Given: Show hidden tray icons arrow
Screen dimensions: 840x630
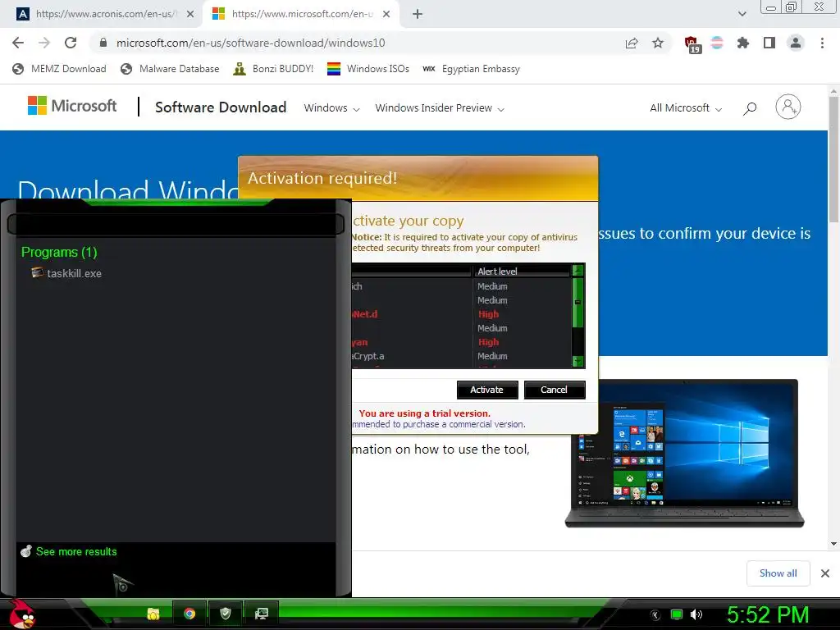Looking at the screenshot, I should point(655,615).
